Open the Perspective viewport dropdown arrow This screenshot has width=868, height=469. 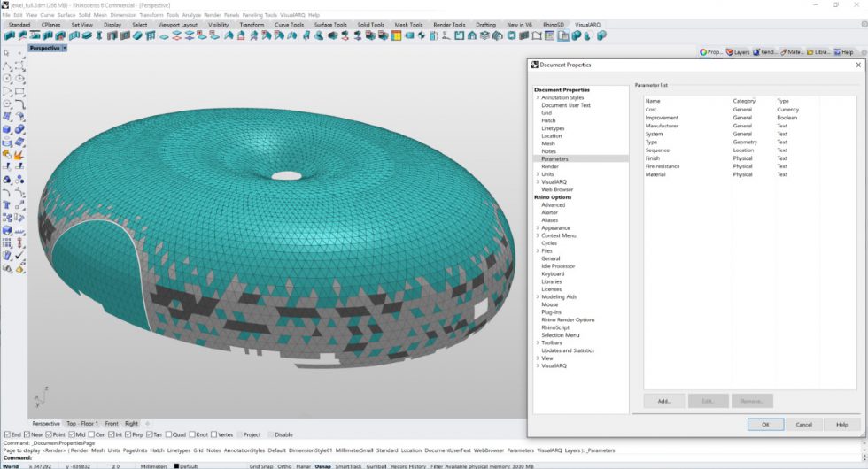coord(65,48)
